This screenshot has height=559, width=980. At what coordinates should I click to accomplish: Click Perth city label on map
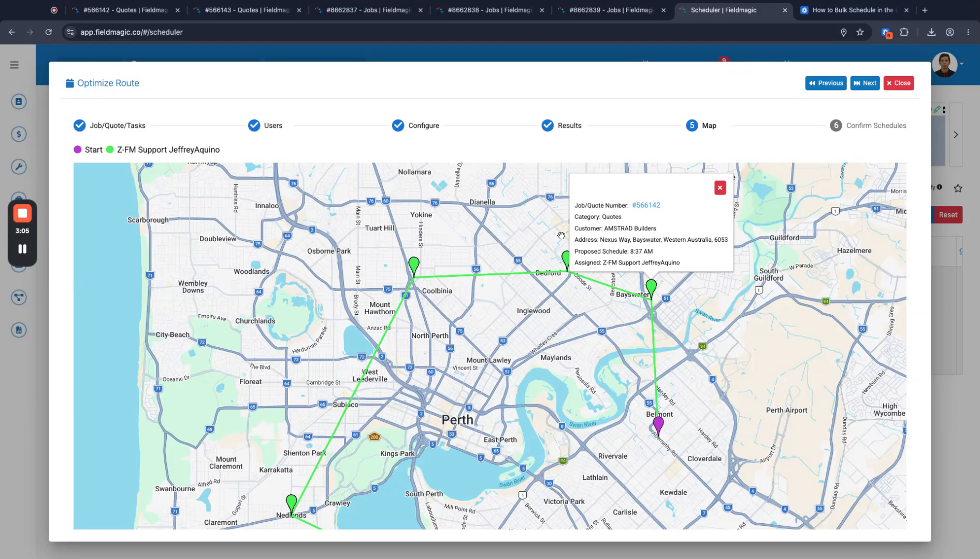[x=457, y=420]
